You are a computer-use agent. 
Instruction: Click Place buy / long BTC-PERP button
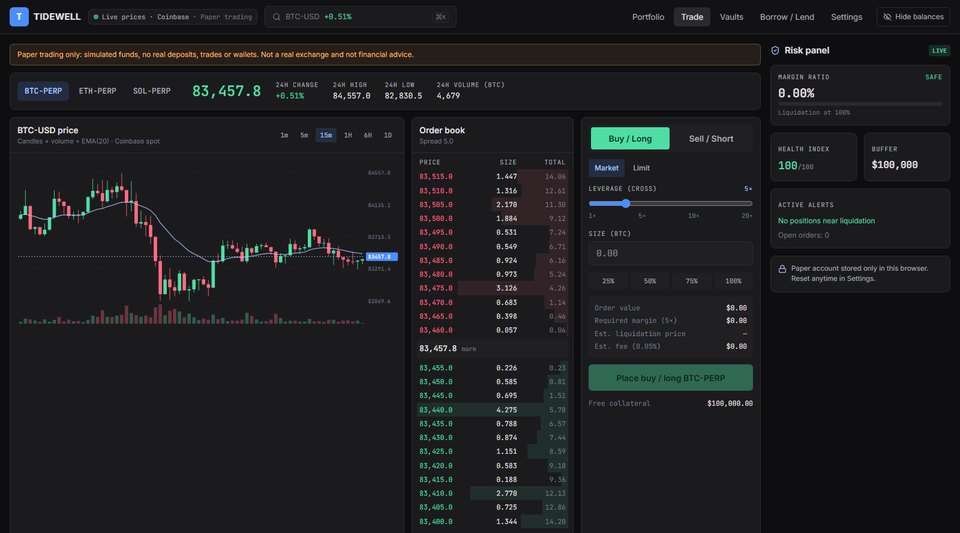pos(670,378)
